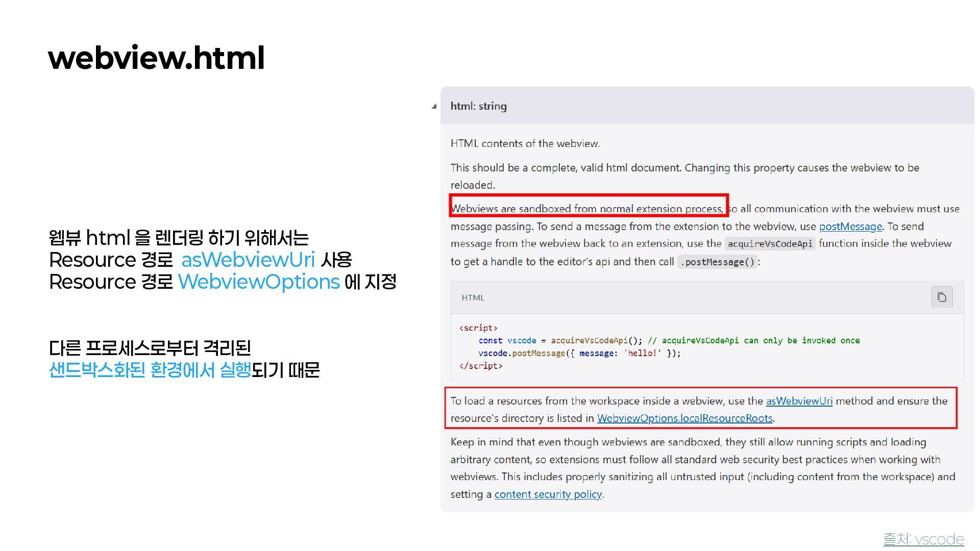980x551 pixels.
Task: Click the blue asWebviewUri text on left
Action: (x=248, y=260)
